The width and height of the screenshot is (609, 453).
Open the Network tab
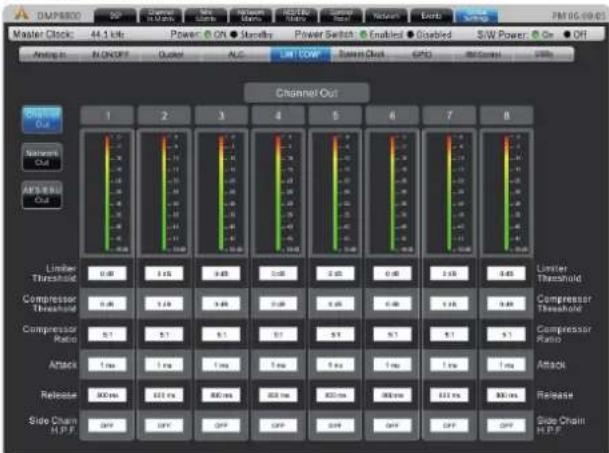pyautogui.click(x=386, y=16)
